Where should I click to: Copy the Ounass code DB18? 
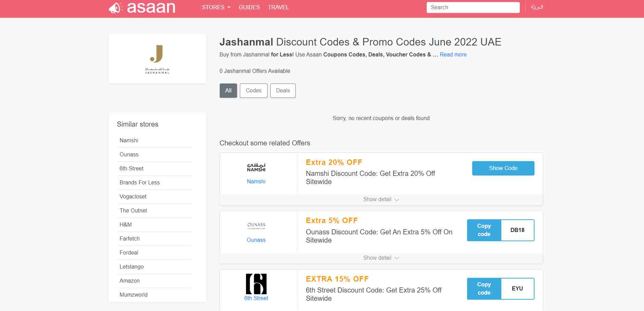coord(484,230)
